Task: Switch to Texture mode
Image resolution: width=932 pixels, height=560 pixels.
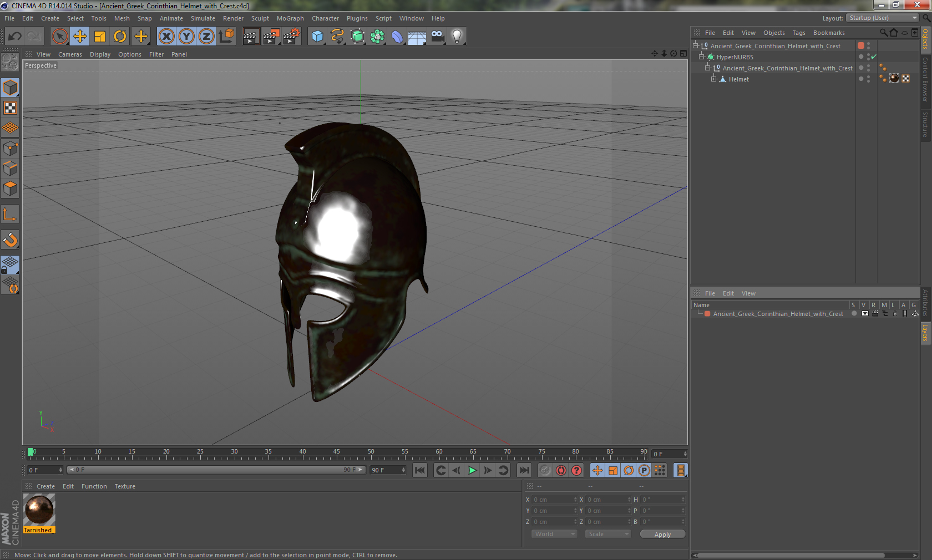Action: click(x=10, y=108)
